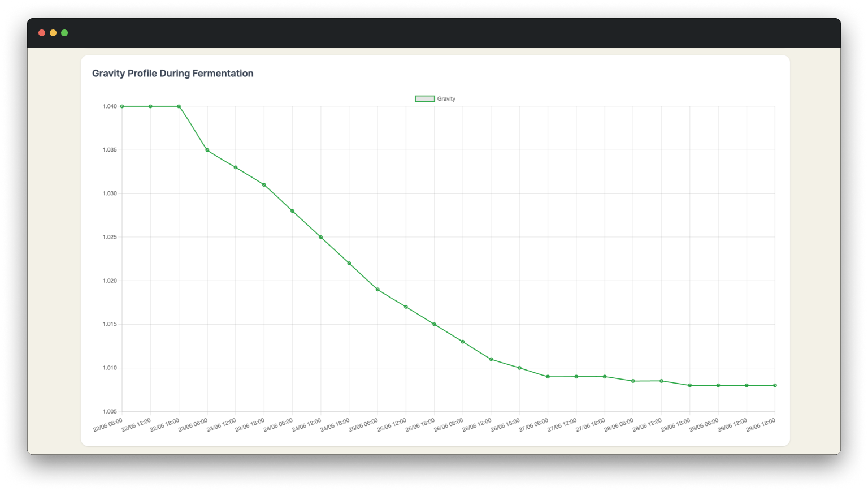Select the data point at 28/06 12:00

tap(662, 381)
